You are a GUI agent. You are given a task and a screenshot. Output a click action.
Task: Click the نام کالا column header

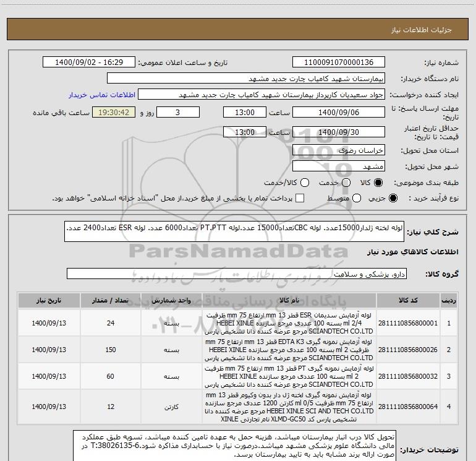289,301
